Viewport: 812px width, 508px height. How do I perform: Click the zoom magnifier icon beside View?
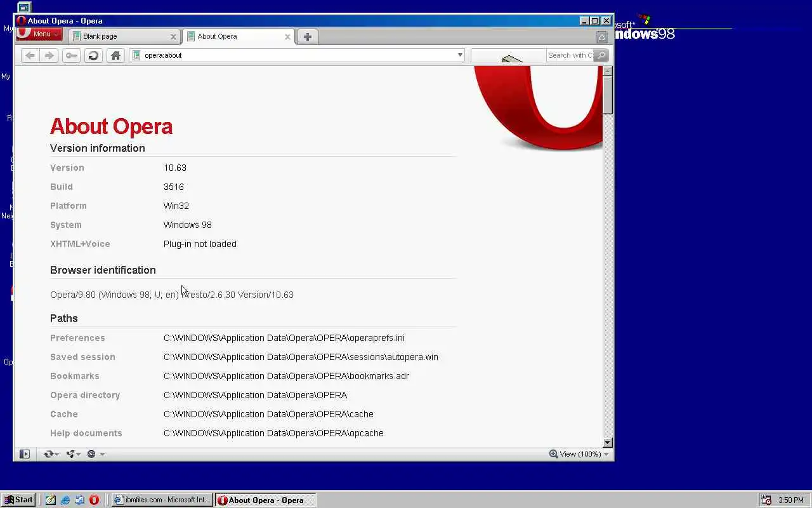[x=553, y=454]
